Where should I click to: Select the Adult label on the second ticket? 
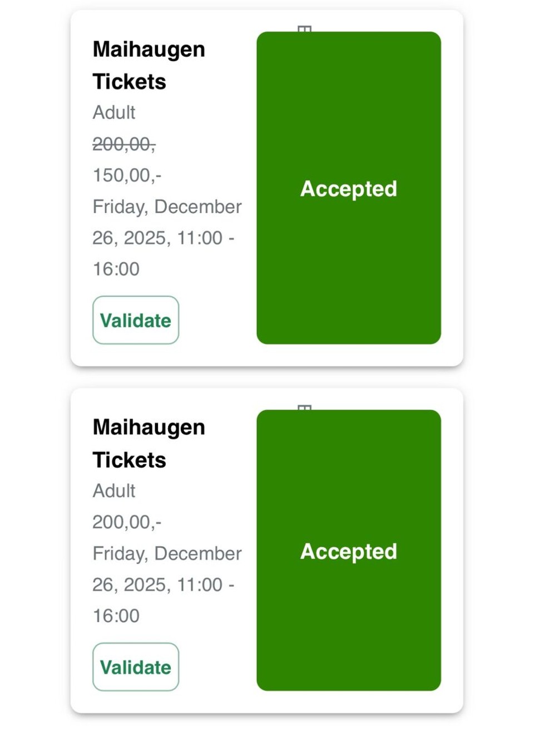(x=114, y=490)
